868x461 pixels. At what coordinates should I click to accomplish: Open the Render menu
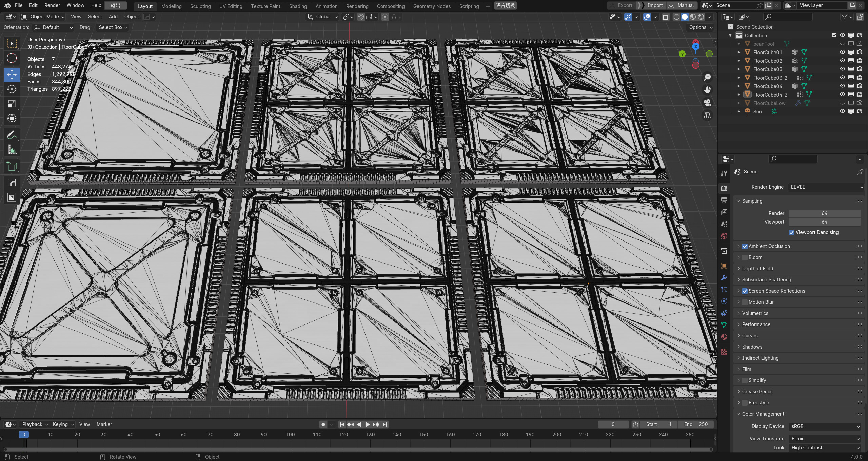pos(52,5)
